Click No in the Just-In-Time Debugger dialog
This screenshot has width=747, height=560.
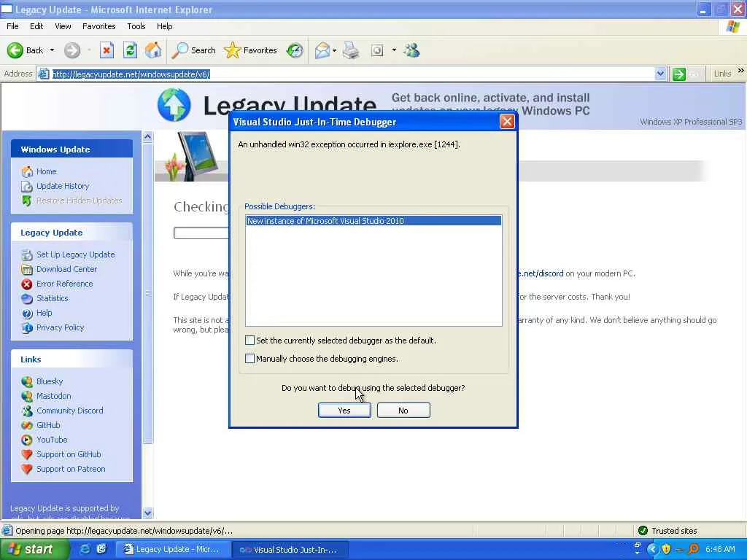click(x=403, y=411)
